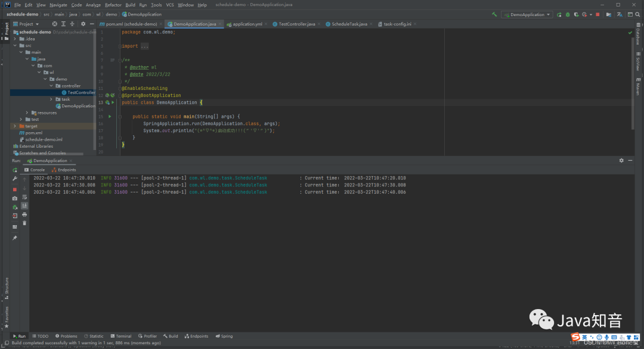This screenshot has width=644, height=349.
Task: Click the print icon in console toolbar
Action: 24,214
